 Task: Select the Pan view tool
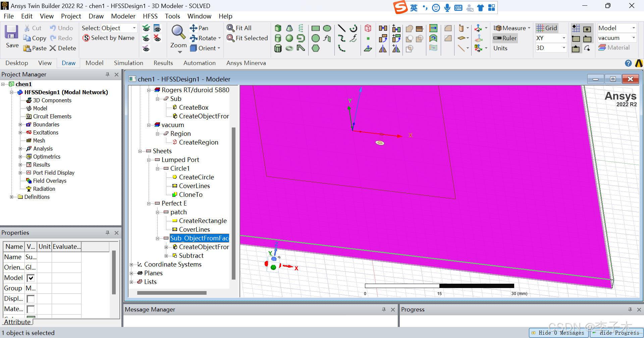[x=199, y=28]
